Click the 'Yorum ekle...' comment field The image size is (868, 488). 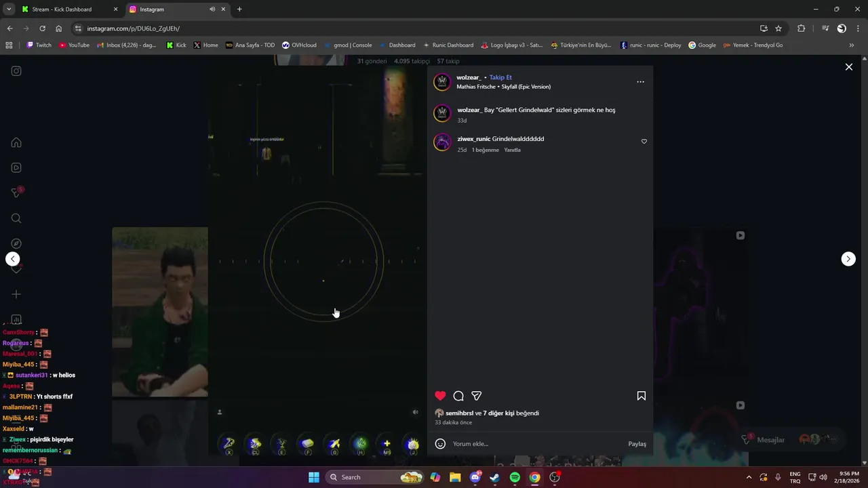[x=536, y=444]
